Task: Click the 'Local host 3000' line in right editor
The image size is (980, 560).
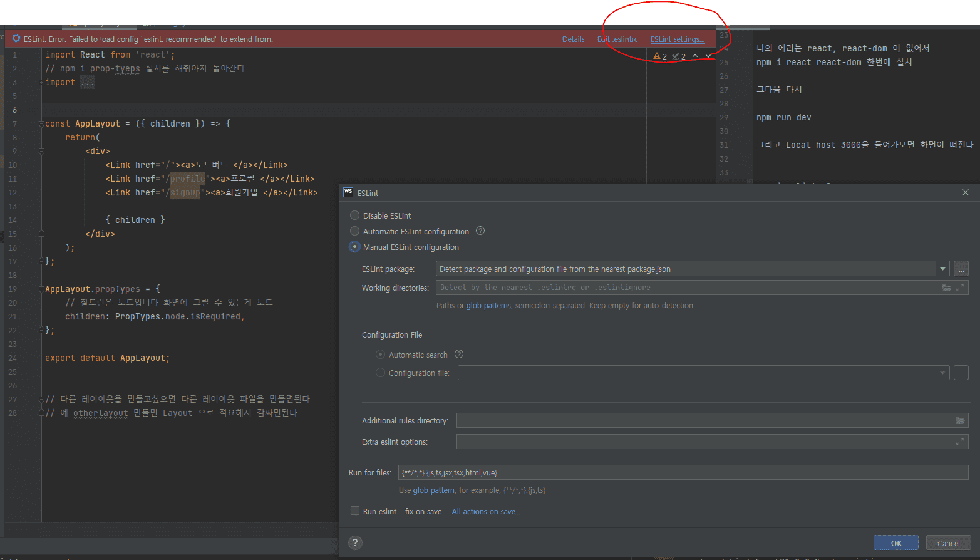Action: coord(865,145)
